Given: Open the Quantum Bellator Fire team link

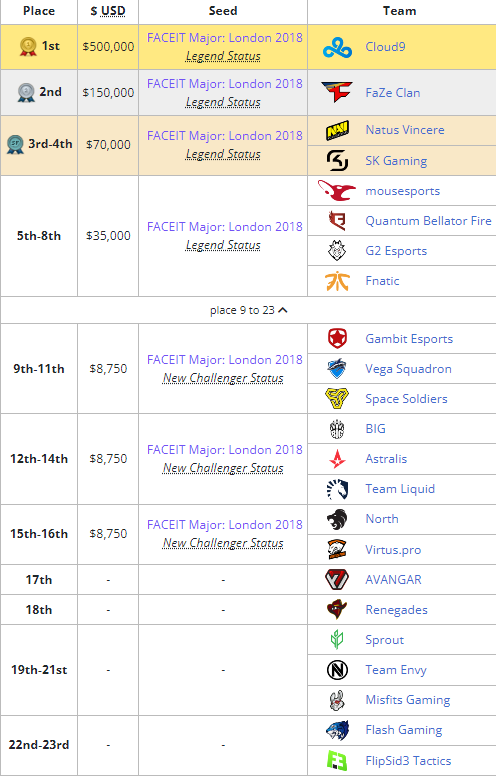Looking at the screenshot, I should coord(429,221).
